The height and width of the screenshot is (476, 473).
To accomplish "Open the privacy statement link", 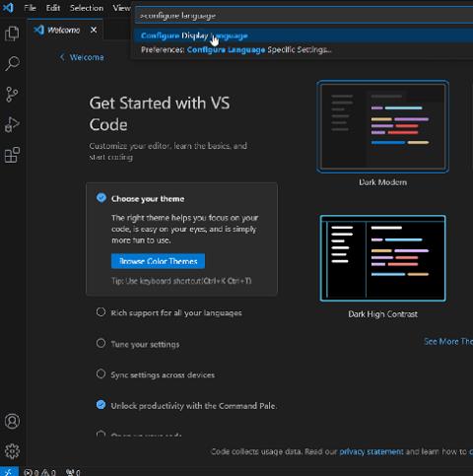I will coord(372,451).
